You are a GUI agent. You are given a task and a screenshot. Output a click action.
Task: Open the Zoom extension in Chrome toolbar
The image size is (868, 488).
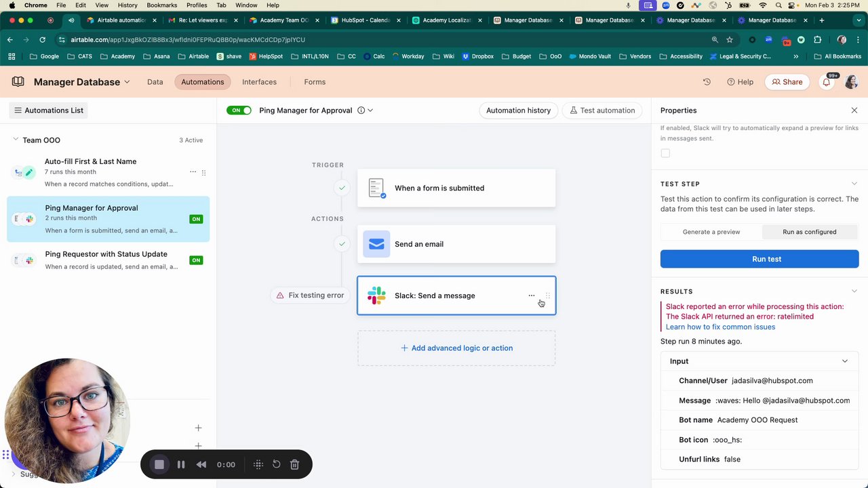pyautogui.click(x=768, y=39)
